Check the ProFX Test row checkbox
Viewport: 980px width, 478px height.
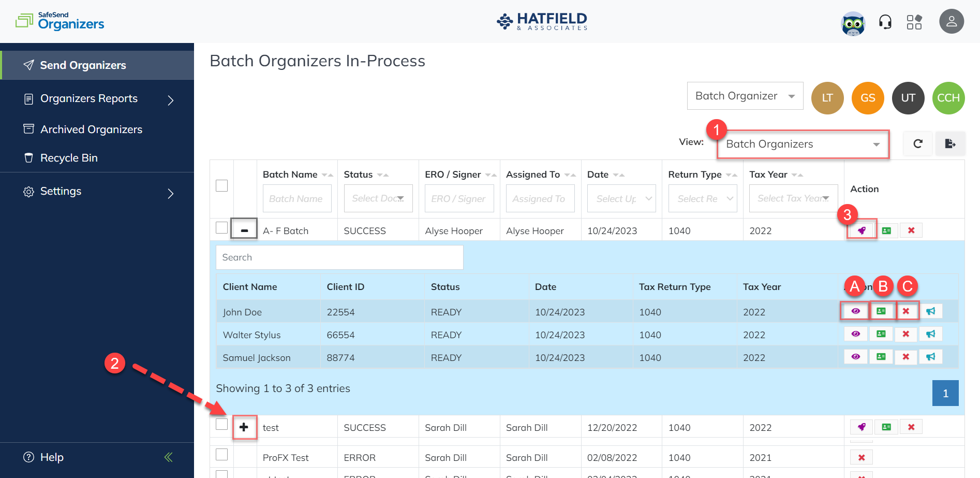[221, 454]
